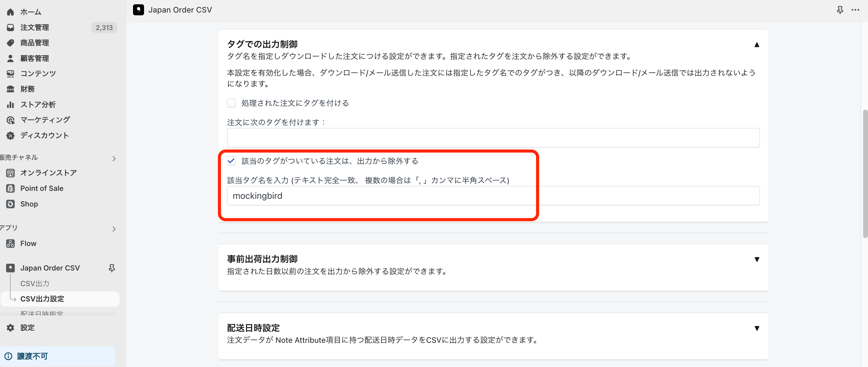868x367 pixels.
Task: Click the pin icon in top header
Action: coord(840,10)
